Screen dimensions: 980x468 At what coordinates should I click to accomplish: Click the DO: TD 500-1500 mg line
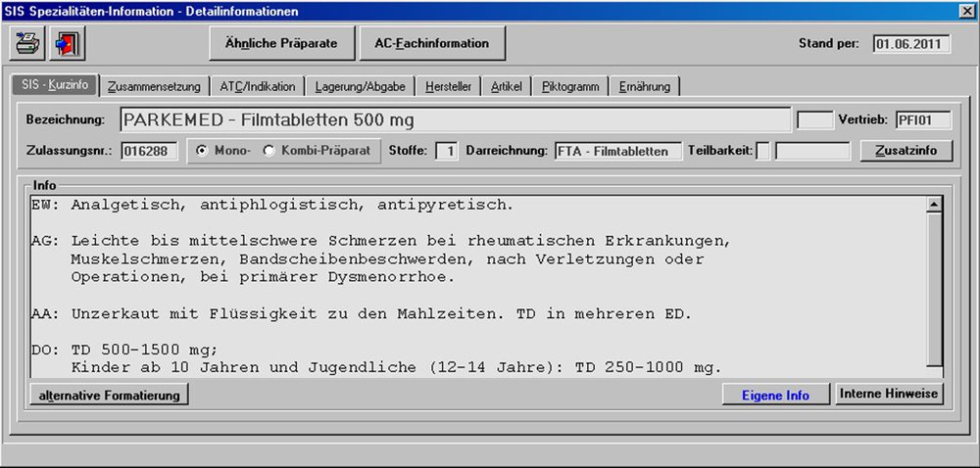[124, 350]
